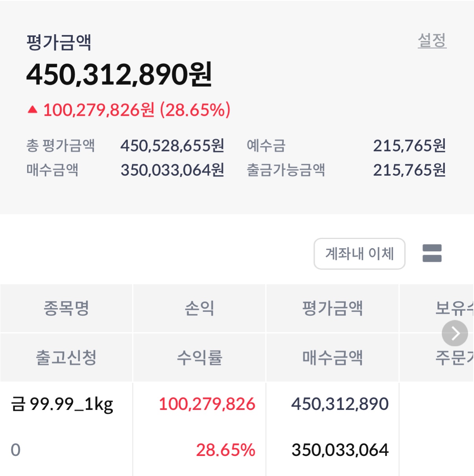The width and height of the screenshot is (474, 476).
Task: Select the 출고신청 column header
Action: point(66,357)
